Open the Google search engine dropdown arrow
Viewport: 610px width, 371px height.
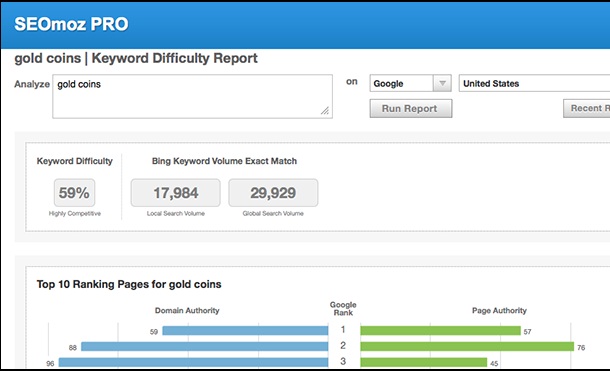tap(442, 83)
